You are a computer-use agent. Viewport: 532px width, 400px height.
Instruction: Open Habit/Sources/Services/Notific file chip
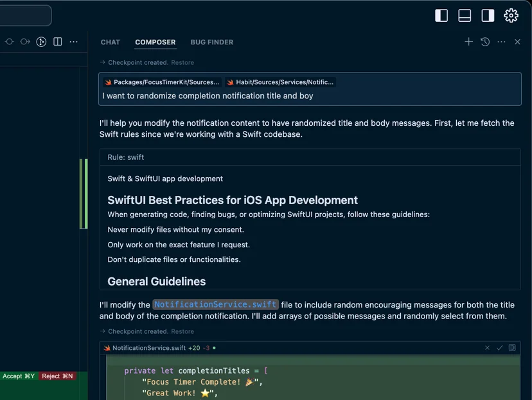(x=280, y=82)
